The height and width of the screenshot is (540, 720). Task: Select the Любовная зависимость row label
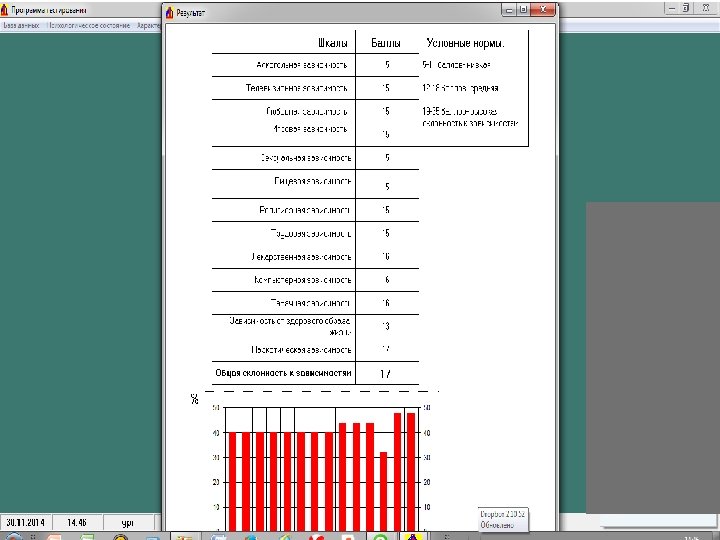tap(307, 112)
